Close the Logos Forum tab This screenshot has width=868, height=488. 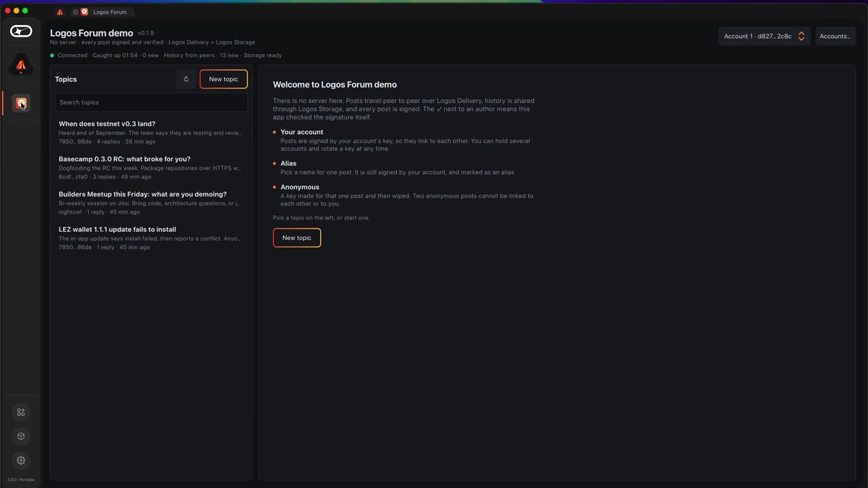click(75, 12)
